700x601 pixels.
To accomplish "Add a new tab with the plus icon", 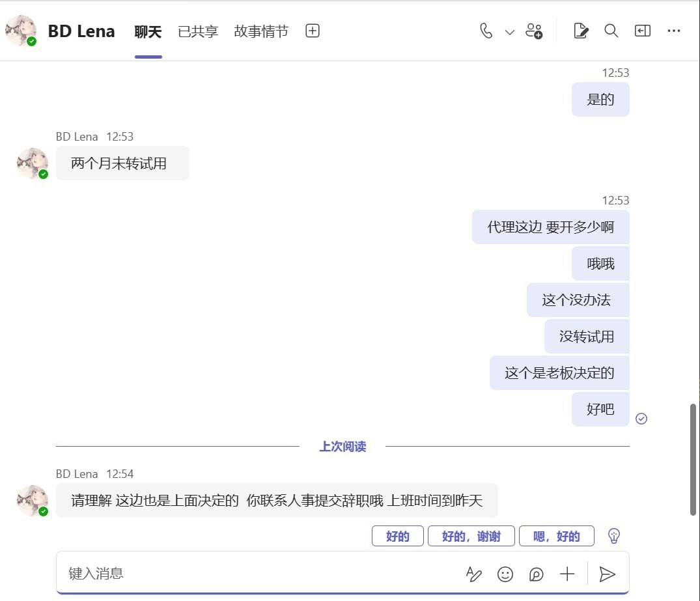I will click(x=312, y=31).
